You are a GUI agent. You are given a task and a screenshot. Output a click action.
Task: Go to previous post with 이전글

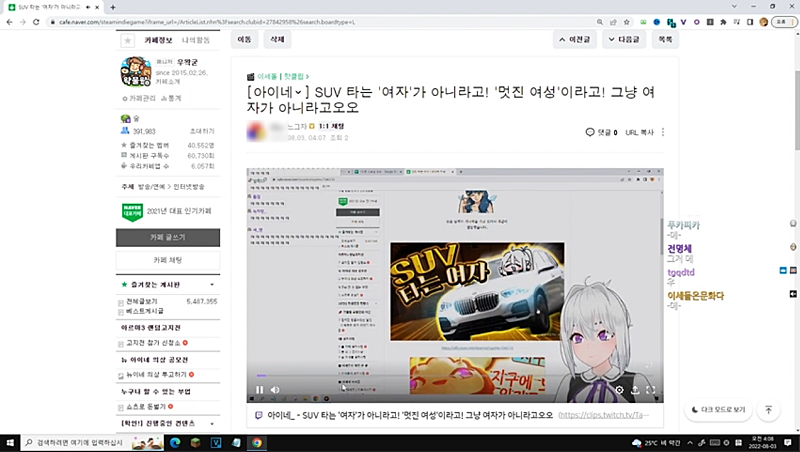point(581,40)
